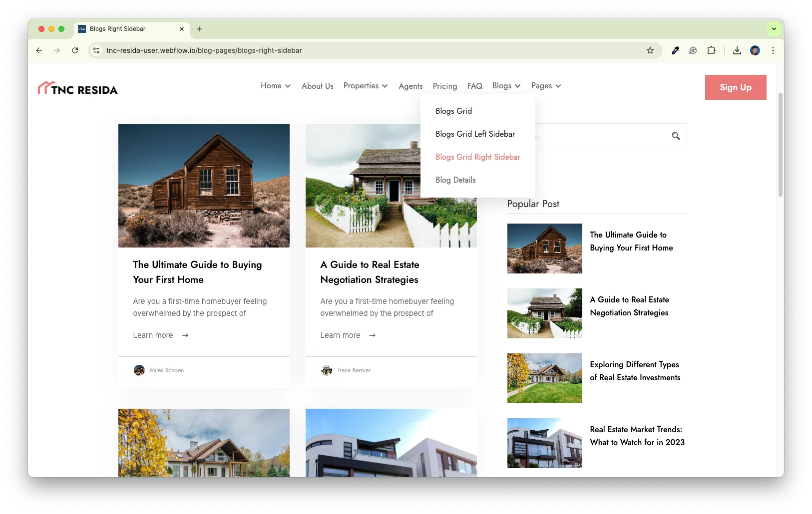Click the search magnifier icon in sidebar
The height and width of the screenshot is (514, 812).
(676, 136)
